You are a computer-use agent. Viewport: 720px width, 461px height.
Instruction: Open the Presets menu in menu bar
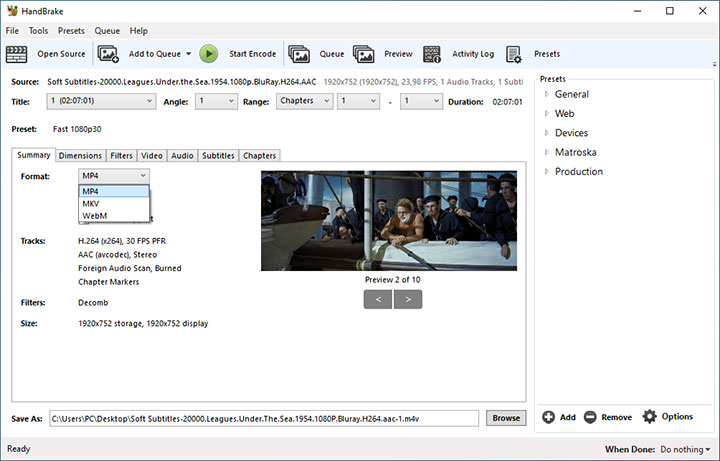(71, 31)
